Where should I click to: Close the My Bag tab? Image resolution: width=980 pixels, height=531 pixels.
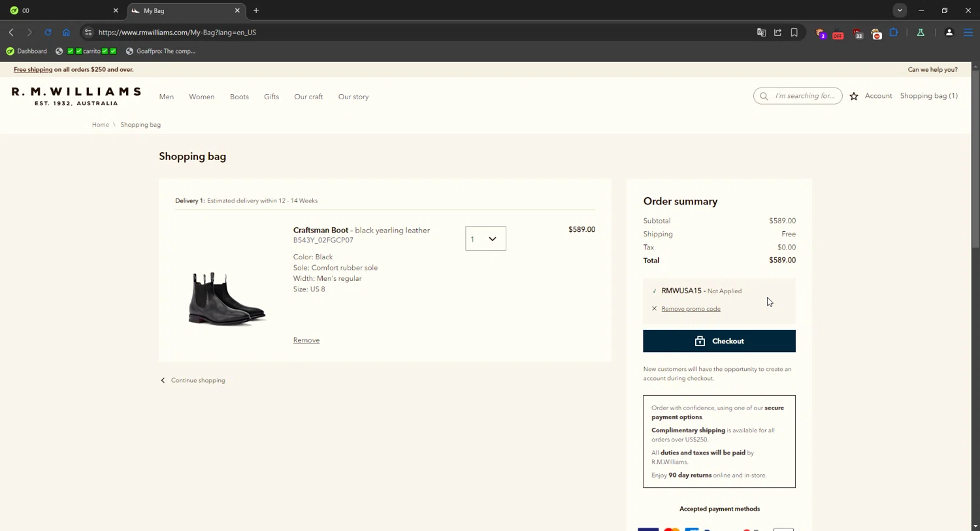pyautogui.click(x=237, y=10)
